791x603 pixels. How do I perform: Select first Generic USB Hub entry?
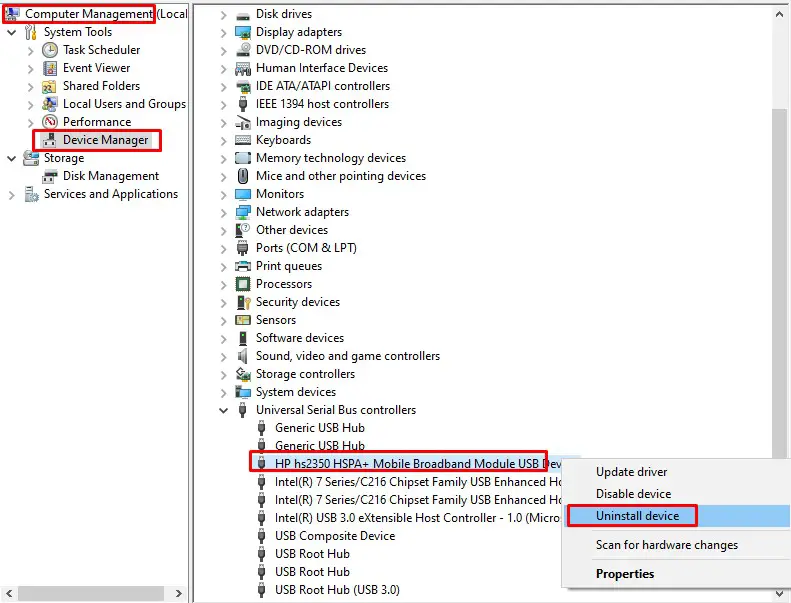pos(319,428)
